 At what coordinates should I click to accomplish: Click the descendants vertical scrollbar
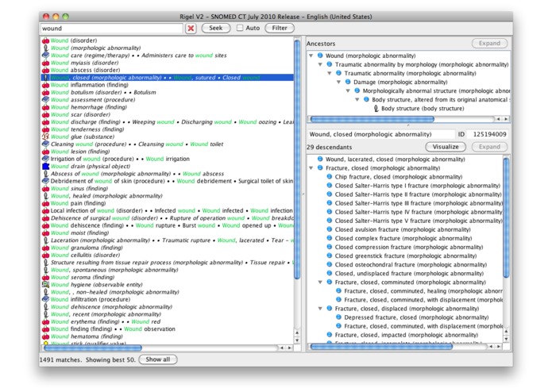click(506, 218)
